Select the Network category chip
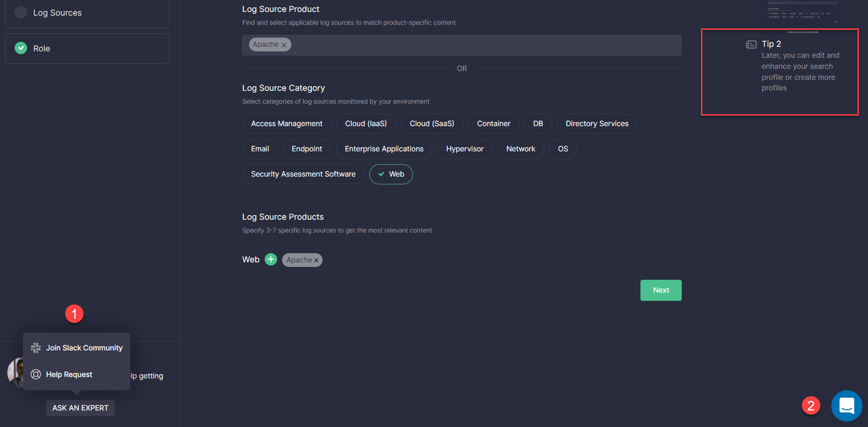The image size is (868, 427). (520, 149)
